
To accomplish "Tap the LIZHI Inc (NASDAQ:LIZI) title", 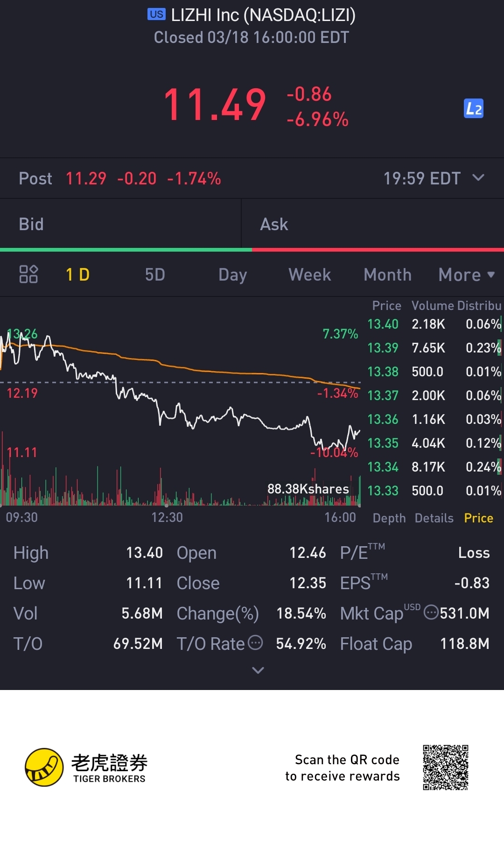I will point(263,15).
